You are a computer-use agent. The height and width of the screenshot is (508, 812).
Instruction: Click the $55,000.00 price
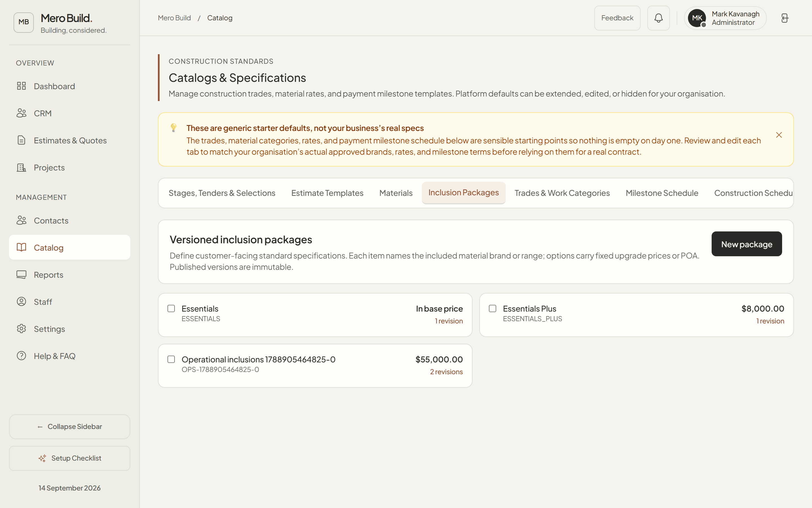[439, 360]
